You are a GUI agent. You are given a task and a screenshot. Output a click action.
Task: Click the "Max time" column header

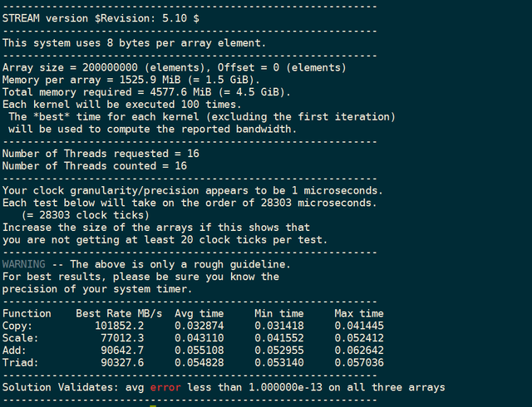click(359, 313)
